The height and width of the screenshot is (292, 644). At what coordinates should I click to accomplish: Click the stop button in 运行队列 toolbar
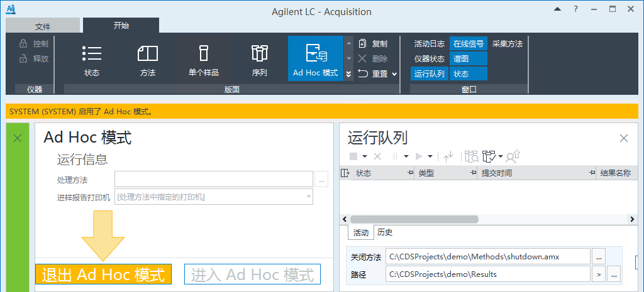[x=353, y=156]
